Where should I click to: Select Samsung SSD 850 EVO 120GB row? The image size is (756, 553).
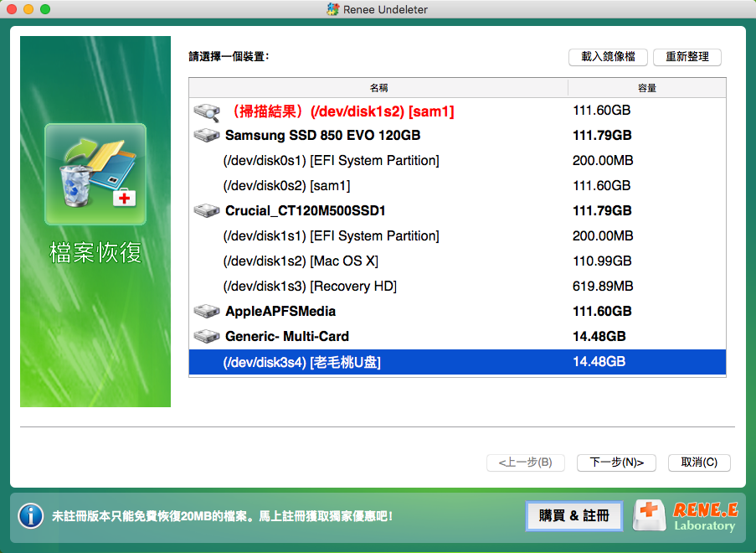(457, 136)
